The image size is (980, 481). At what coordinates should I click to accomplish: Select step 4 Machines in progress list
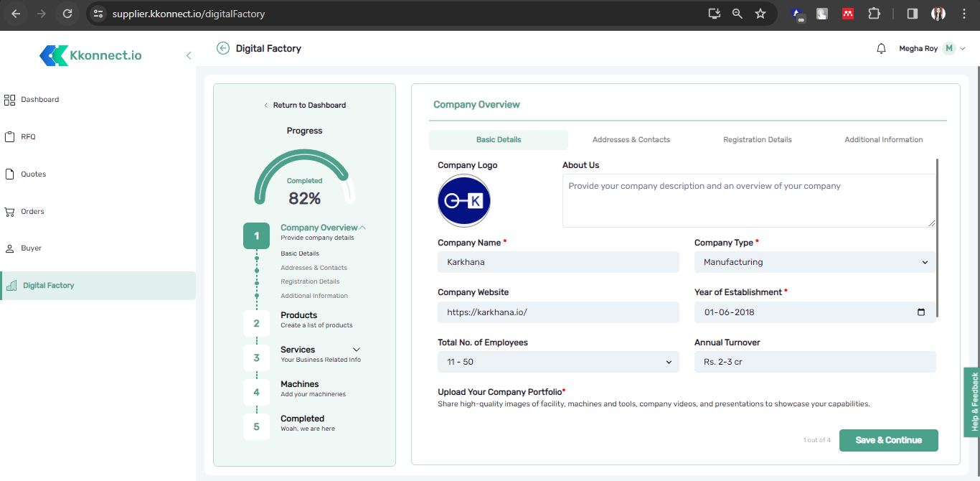(x=299, y=388)
